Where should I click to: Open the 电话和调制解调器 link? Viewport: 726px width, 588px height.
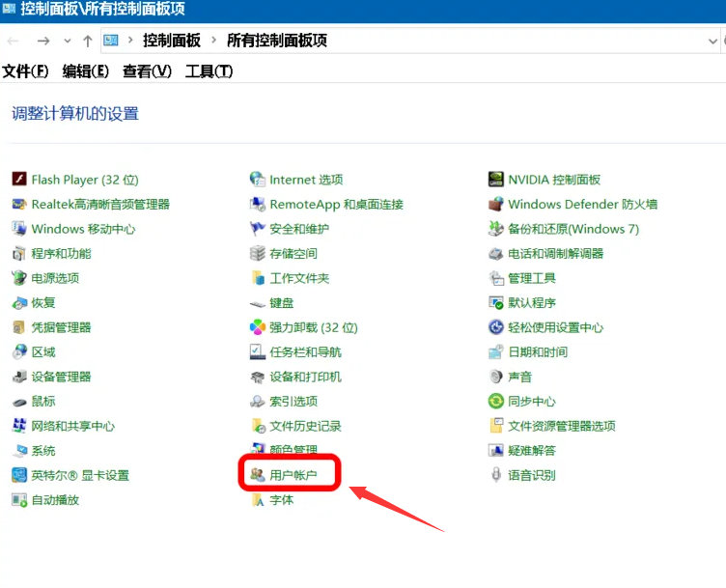pos(556,254)
